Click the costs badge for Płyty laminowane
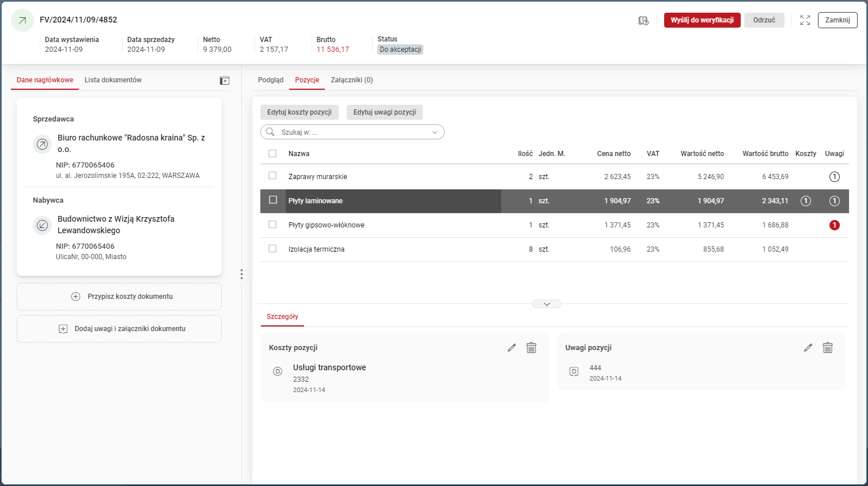 pos(806,201)
